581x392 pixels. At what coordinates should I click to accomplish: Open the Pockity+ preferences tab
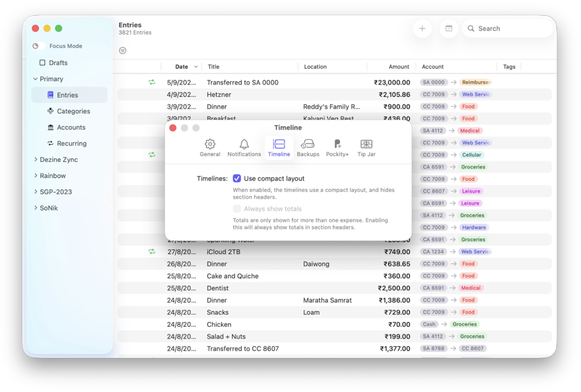337,148
